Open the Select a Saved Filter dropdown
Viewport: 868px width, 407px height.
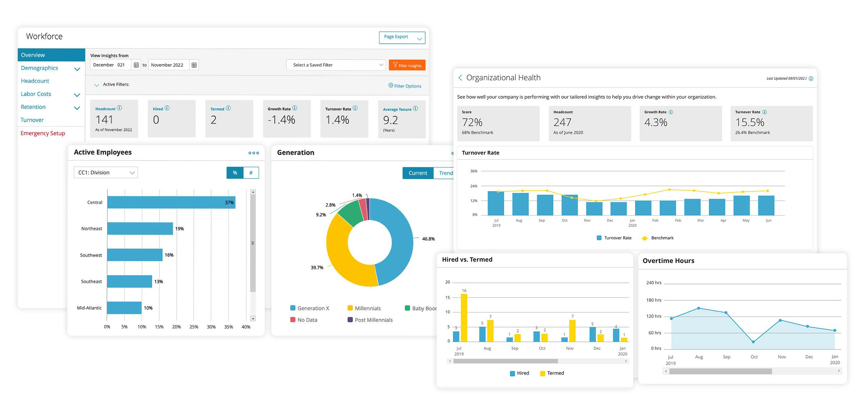[x=335, y=65]
